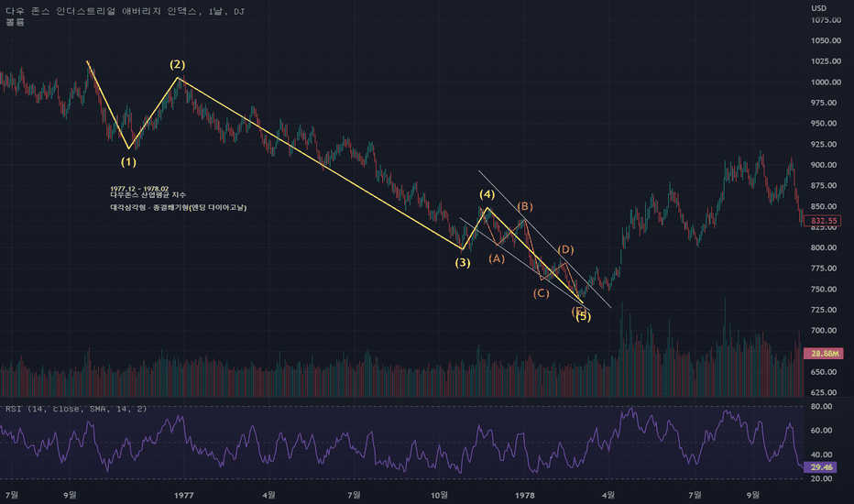Screen dimensions: 854x504
Task: Click the 875.00 price axis label
Action: coord(826,186)
